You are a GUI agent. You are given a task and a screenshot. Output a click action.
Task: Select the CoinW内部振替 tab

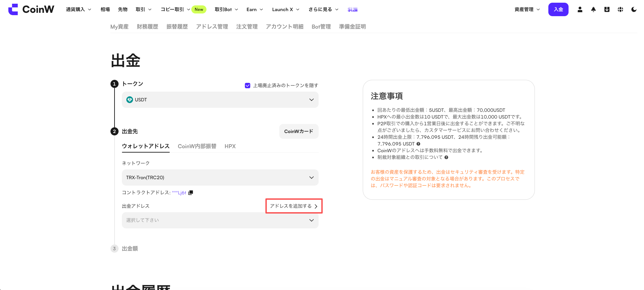pos(197,146)
